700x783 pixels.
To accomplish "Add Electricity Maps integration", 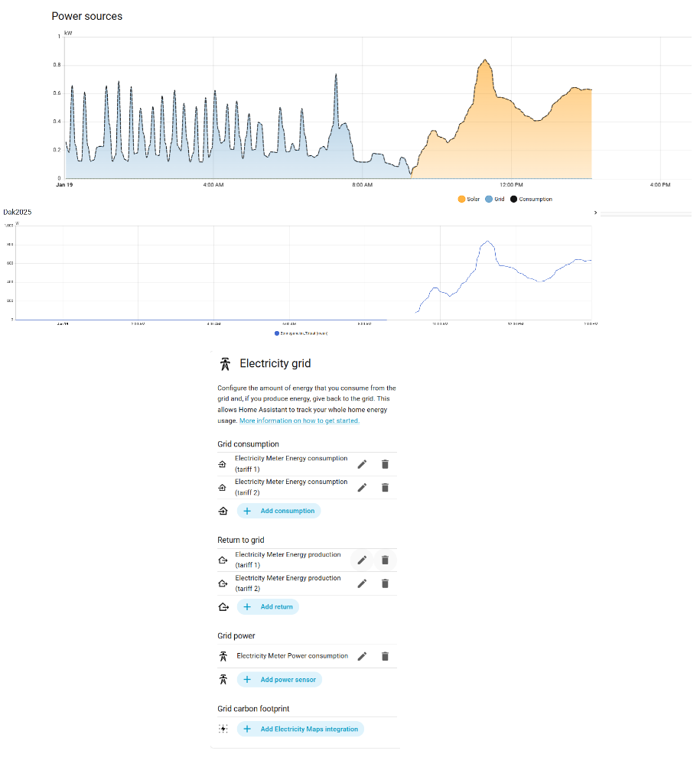I will coord(301,729).
